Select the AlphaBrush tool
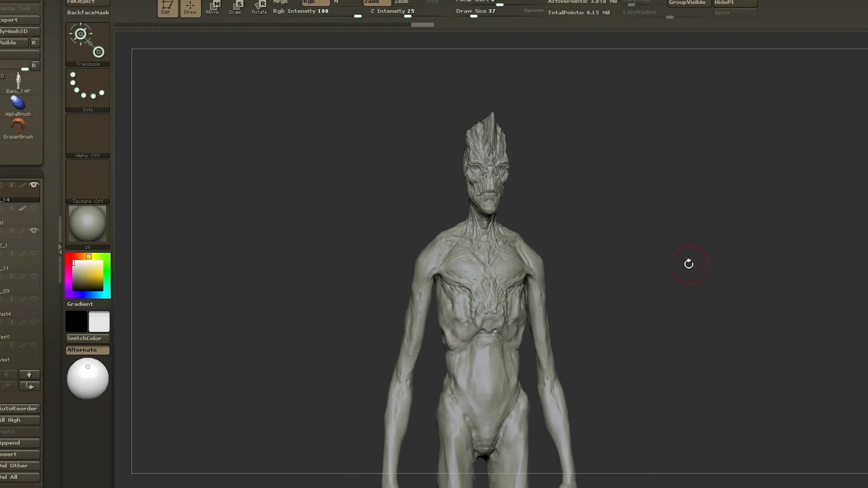868x488 pixels. point(18,106)
